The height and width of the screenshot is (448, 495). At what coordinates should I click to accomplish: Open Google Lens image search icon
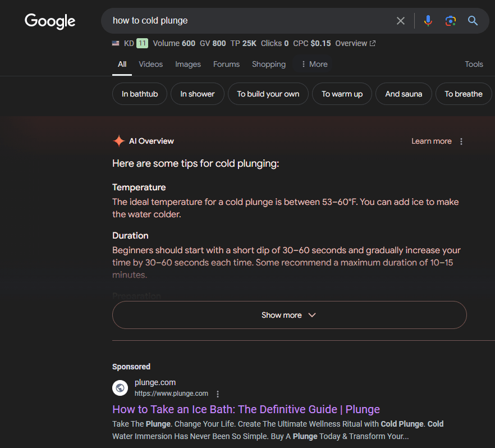pyautogui.click(x=450, y=21)
